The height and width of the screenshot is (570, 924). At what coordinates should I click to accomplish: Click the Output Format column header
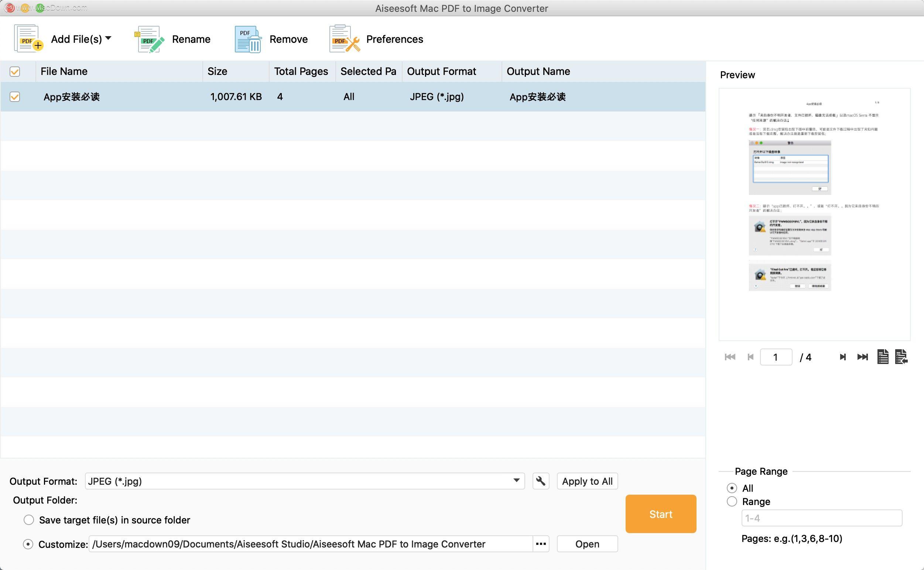pos(452,71)
